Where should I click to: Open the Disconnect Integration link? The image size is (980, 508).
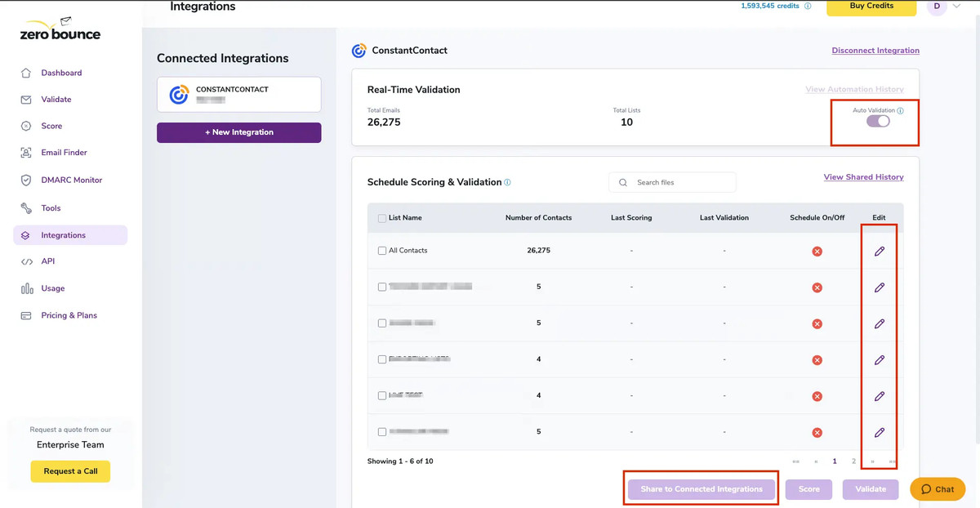coord(875,50)
